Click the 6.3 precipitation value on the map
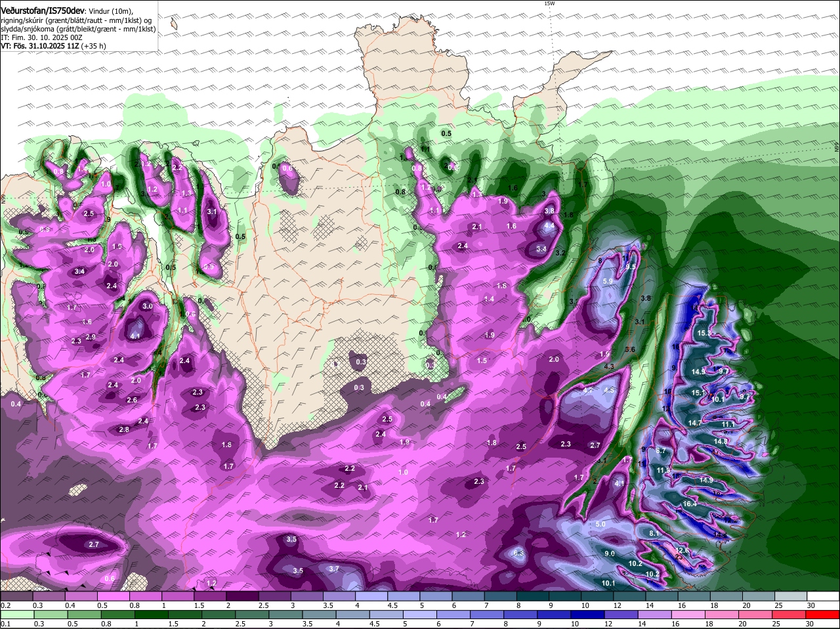 point(518,553)
